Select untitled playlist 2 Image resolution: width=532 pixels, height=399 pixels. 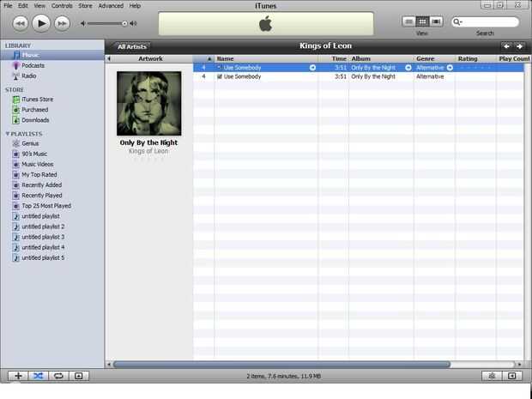point(43,227)
